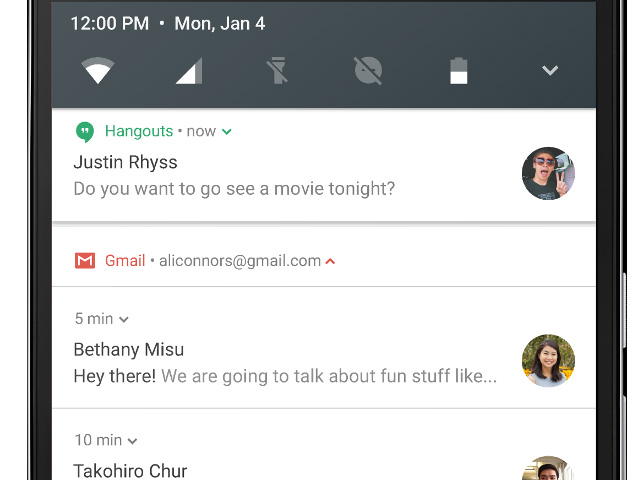Tap the cellular signal icon
Screen dimensions: 640x480
[189, 71]
